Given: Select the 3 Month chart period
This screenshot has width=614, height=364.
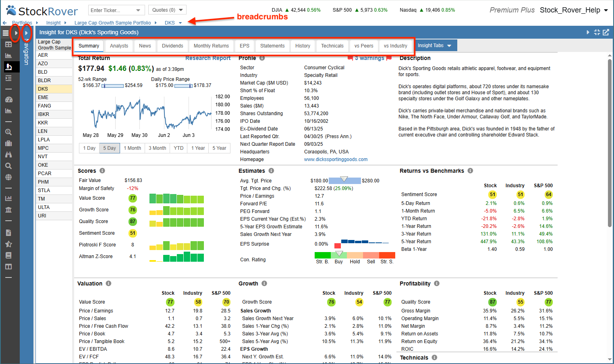Looking at the screenshot, I should pos(158,148).
